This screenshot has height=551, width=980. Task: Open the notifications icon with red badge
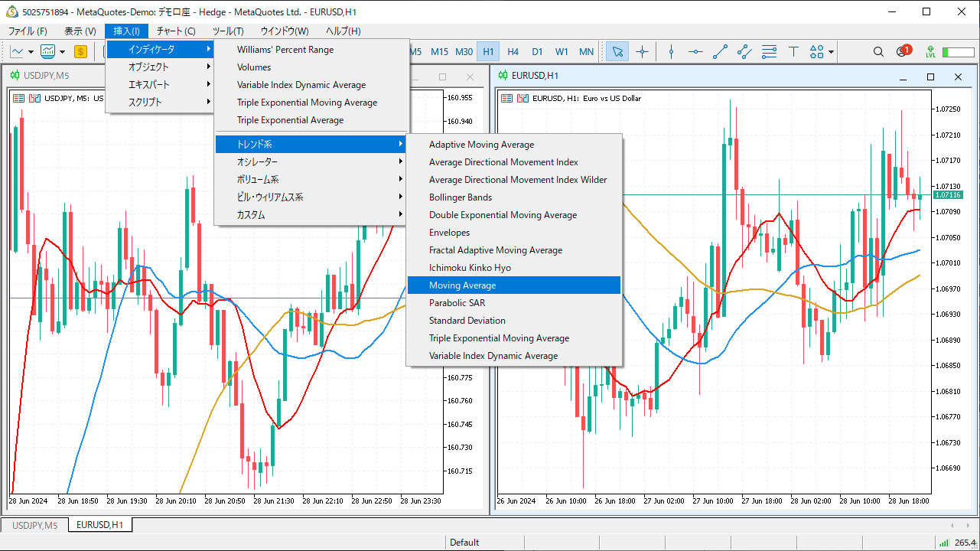903,51
